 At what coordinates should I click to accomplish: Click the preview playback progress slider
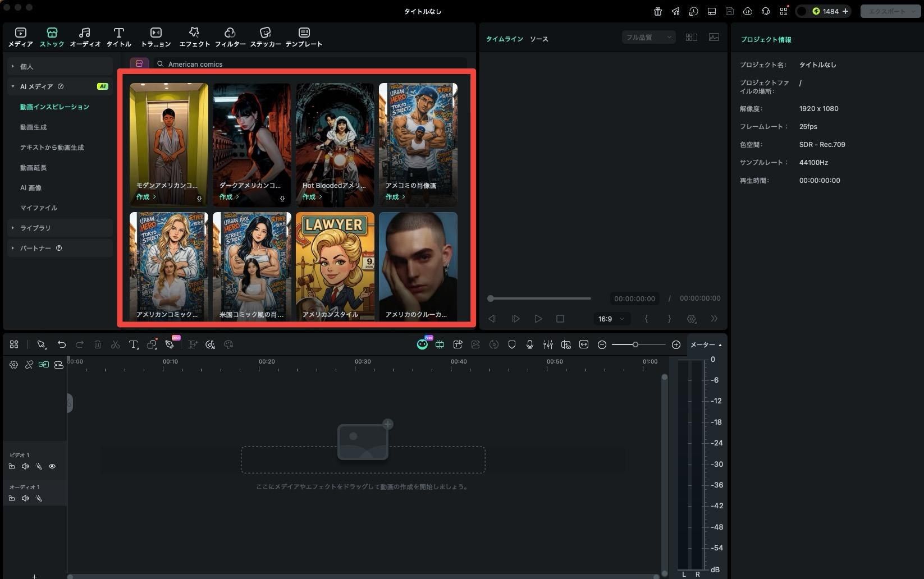pos(539,298)
